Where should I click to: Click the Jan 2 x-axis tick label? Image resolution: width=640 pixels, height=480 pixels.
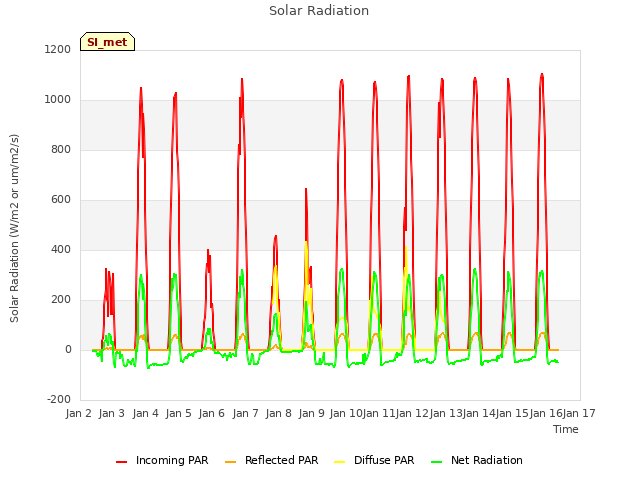pyautogui.click(x=78, y=413)
